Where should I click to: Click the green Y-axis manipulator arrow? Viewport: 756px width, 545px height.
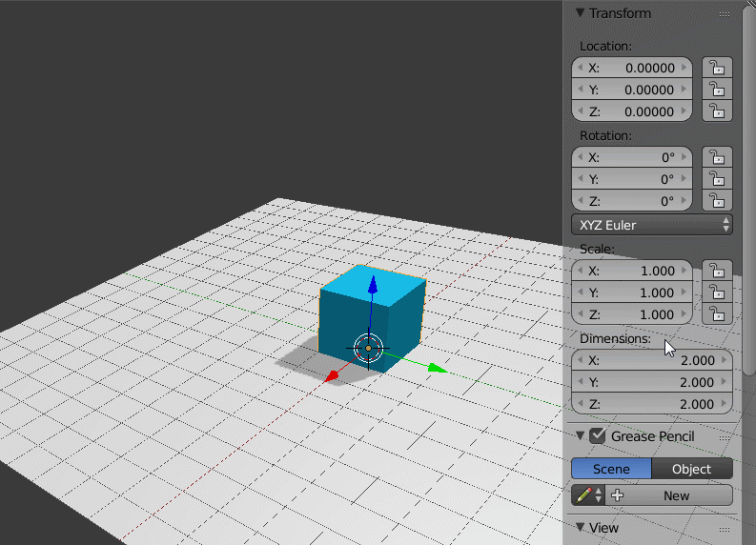438,369
